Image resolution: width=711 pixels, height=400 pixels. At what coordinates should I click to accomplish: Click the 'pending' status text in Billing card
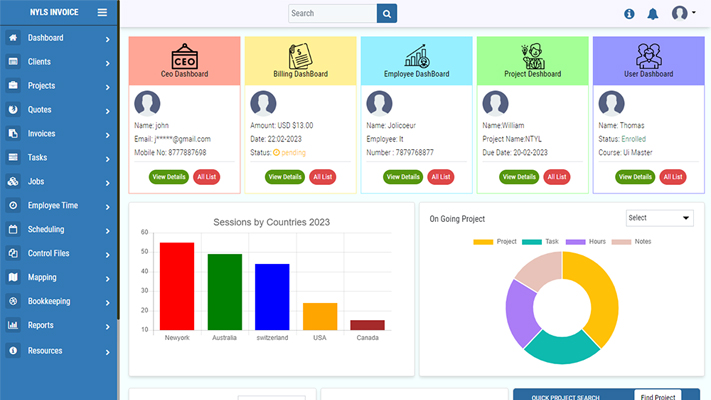(x=293, y=152)
